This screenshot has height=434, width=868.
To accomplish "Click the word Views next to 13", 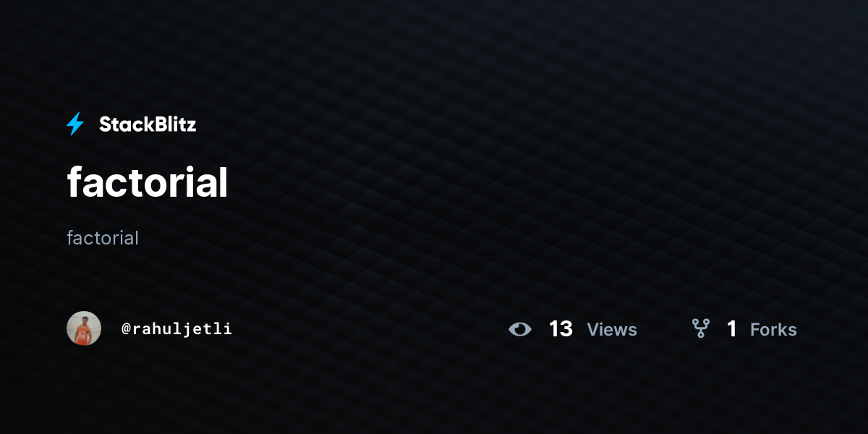I will click(612, 329).
